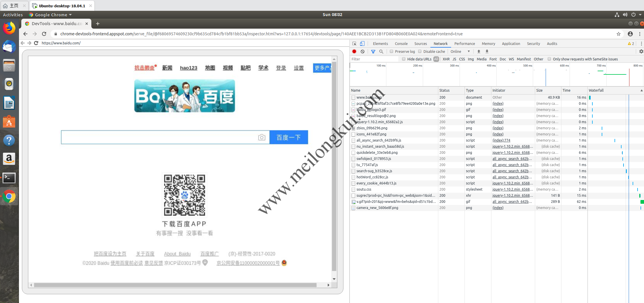Click the record network log red button
Screen dimensions: 644x303
click(354, 51)
